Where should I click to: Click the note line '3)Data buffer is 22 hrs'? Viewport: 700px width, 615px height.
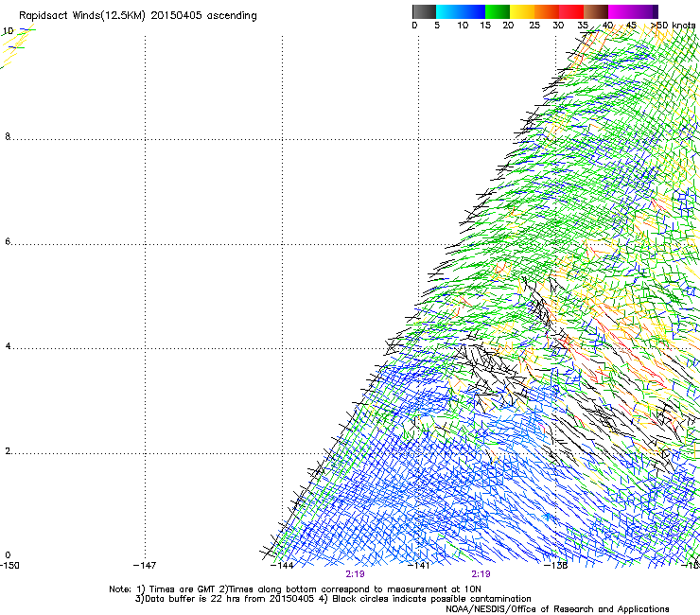pyautogui.click(x=333, y=599)
